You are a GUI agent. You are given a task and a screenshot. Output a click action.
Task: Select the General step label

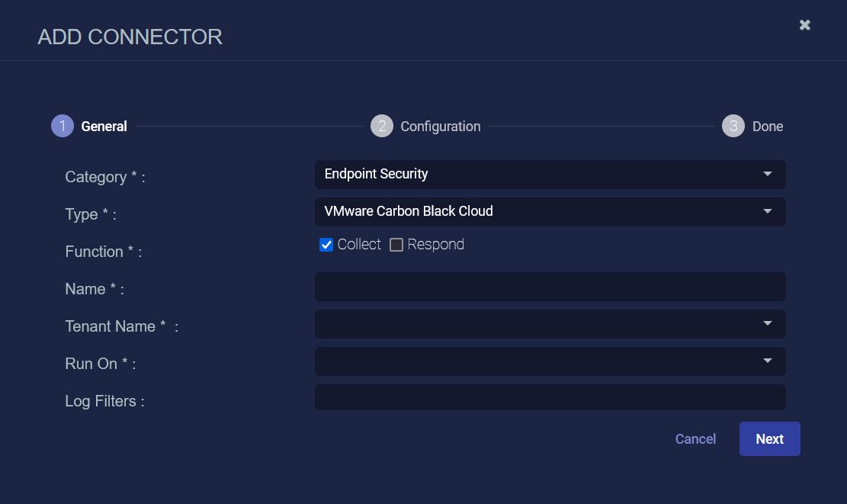104,127
